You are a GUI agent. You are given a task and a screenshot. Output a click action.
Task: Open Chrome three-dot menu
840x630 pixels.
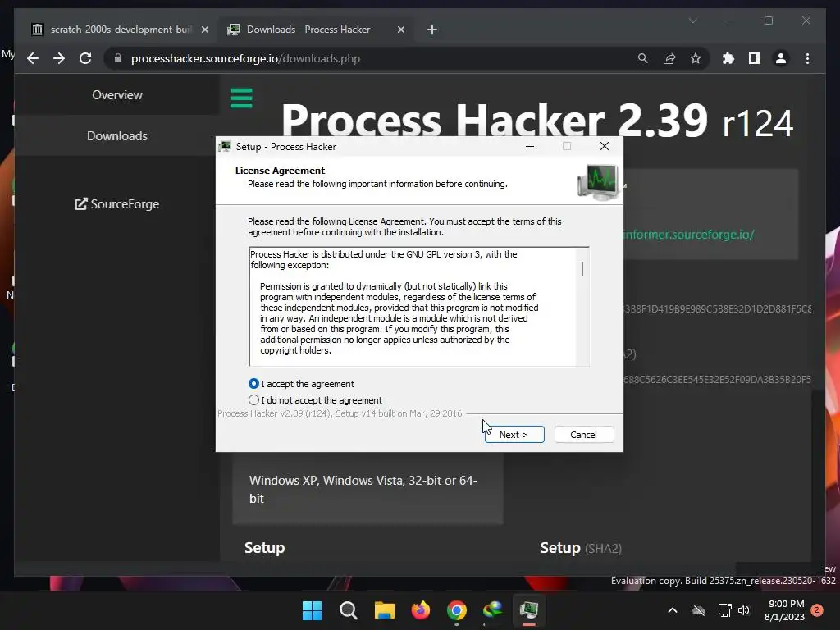[807, 58]
